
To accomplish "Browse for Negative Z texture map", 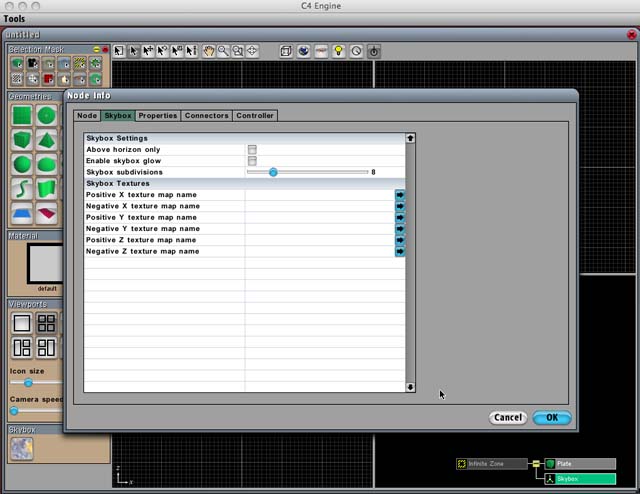I will 400,251.
